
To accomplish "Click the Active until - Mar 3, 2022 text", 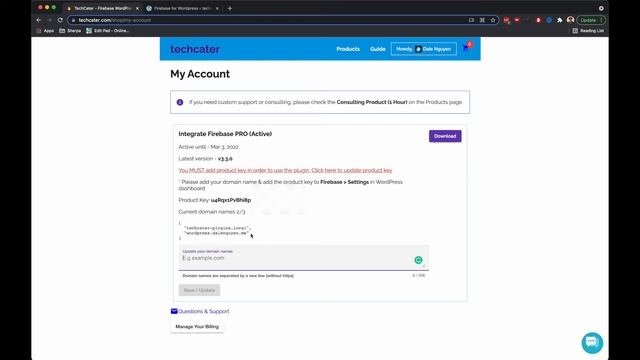I will [209, 147].
